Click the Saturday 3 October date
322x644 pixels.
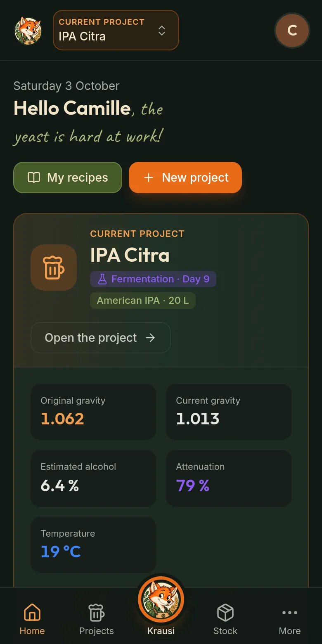coord(66,86)
